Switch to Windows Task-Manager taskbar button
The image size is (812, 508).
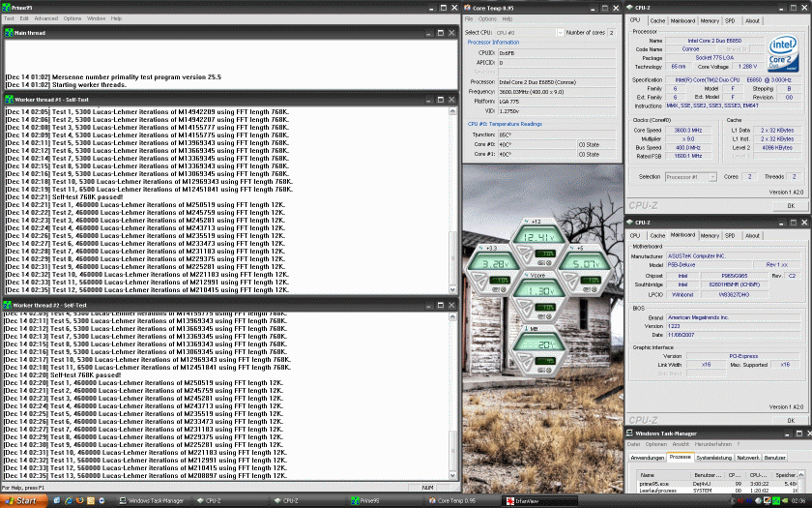pos(154,501)
